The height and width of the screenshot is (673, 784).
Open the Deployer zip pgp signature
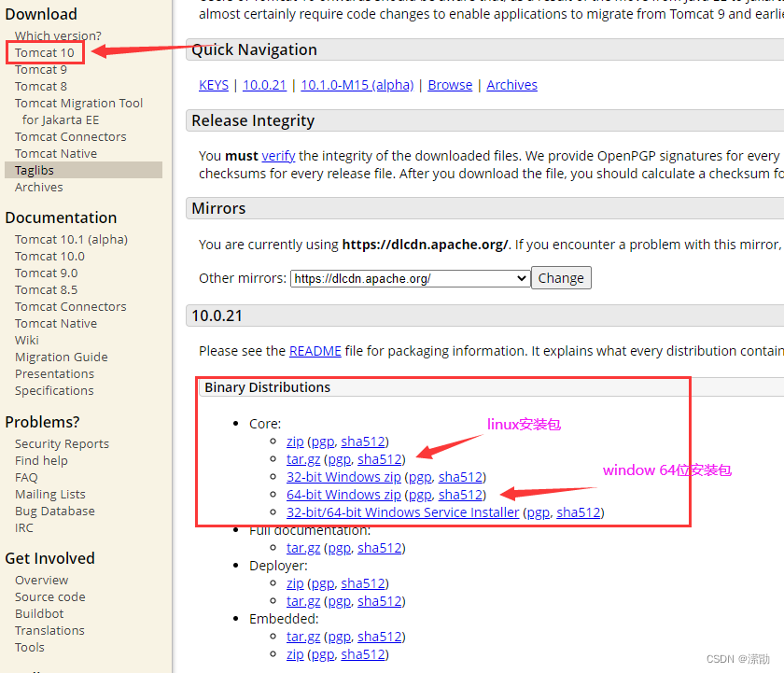(323, 584)
